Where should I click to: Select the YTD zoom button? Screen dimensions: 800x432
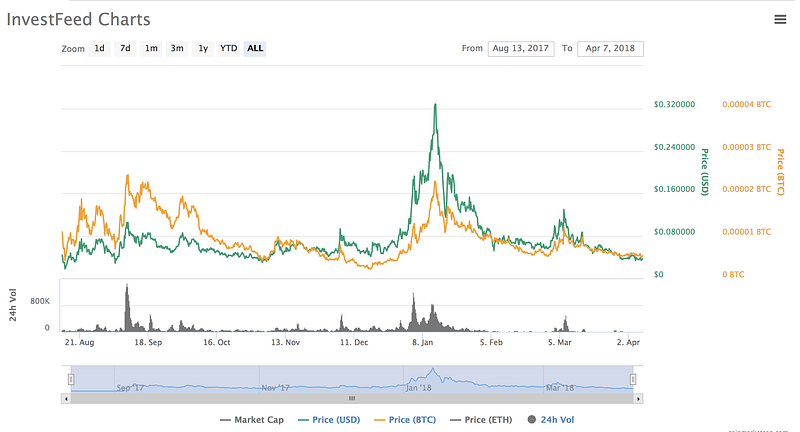point(229,48)
